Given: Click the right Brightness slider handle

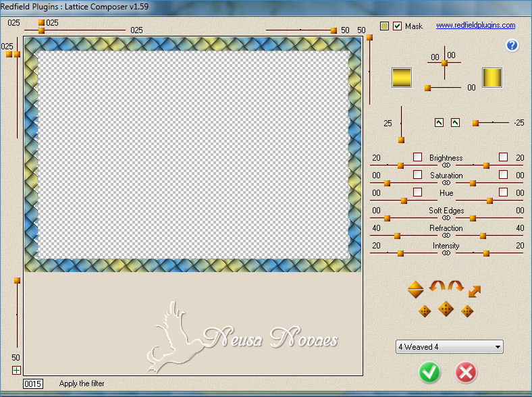Looking at the screenshot, I should coord(486,165).
